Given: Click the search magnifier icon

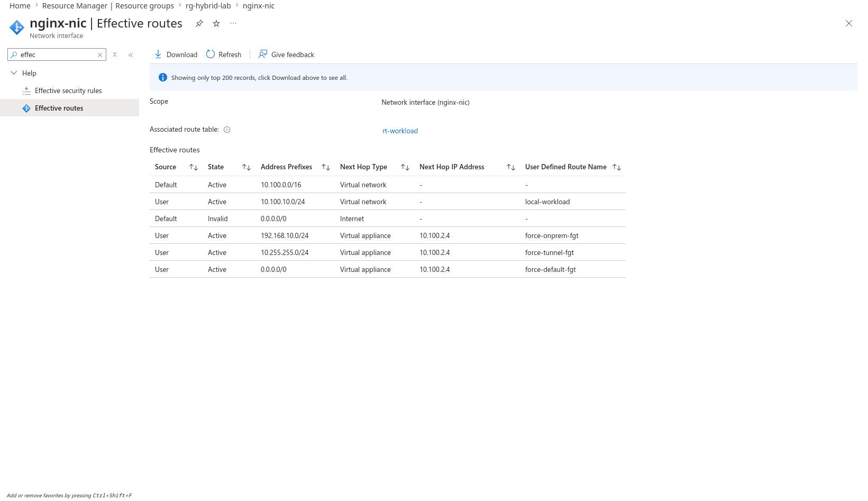Looking at the screenshot, I should pos(14,54).
